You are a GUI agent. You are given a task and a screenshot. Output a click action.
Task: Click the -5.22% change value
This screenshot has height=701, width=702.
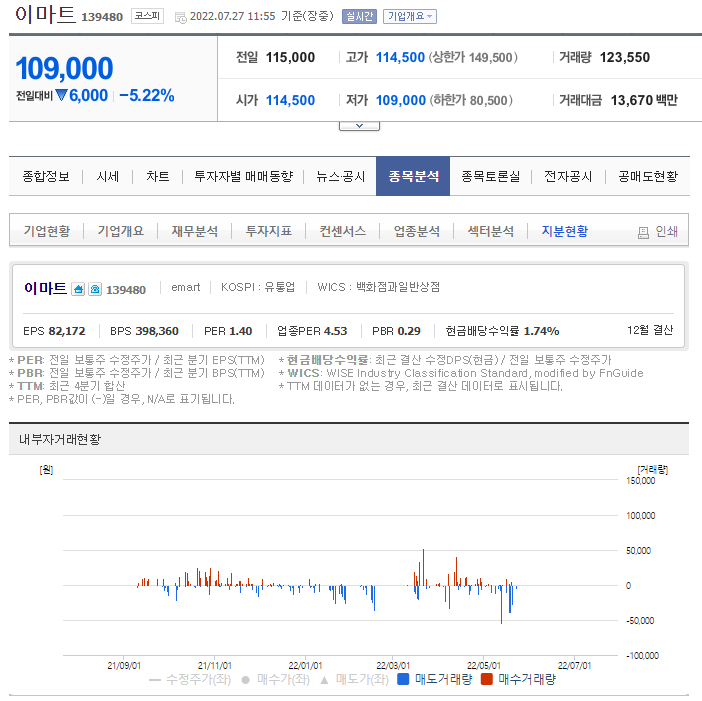point(147,95)
